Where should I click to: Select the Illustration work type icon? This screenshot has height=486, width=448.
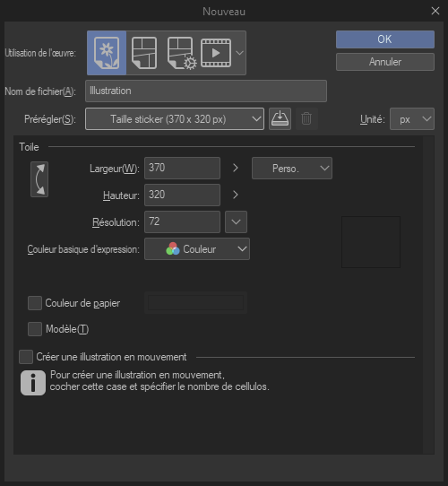107,53
